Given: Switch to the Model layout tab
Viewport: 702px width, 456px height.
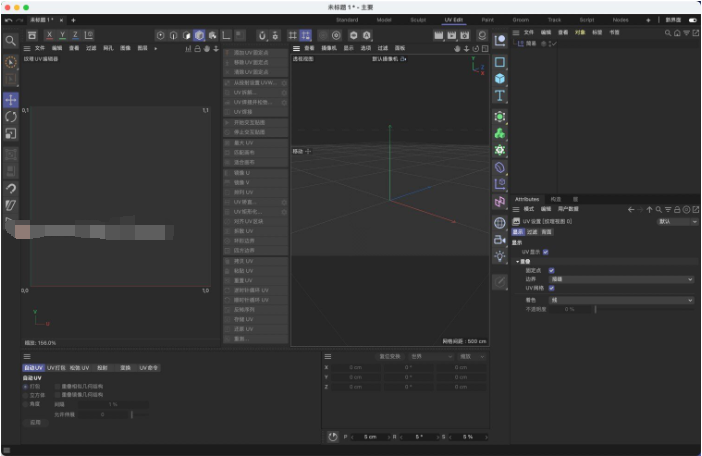Looking at the screenshot, I should coord(384,20).
